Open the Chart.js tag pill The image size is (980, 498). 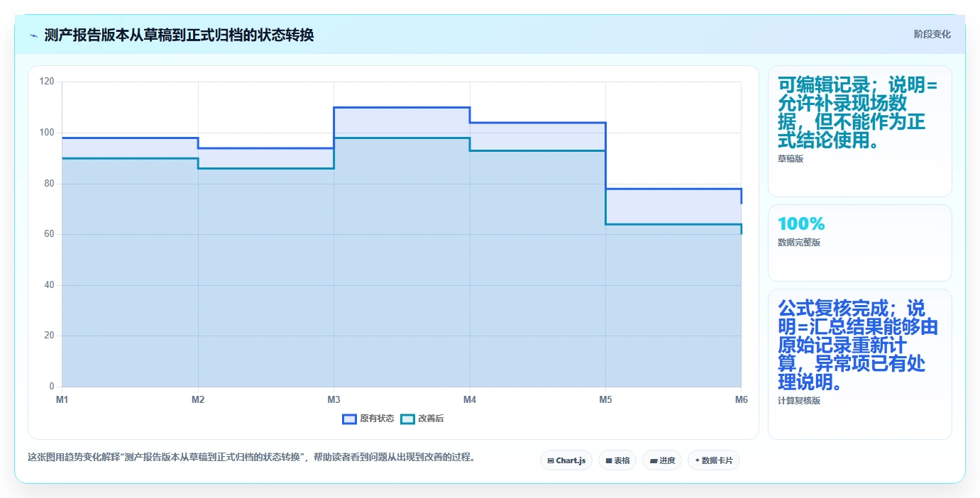tap(566, 460)
